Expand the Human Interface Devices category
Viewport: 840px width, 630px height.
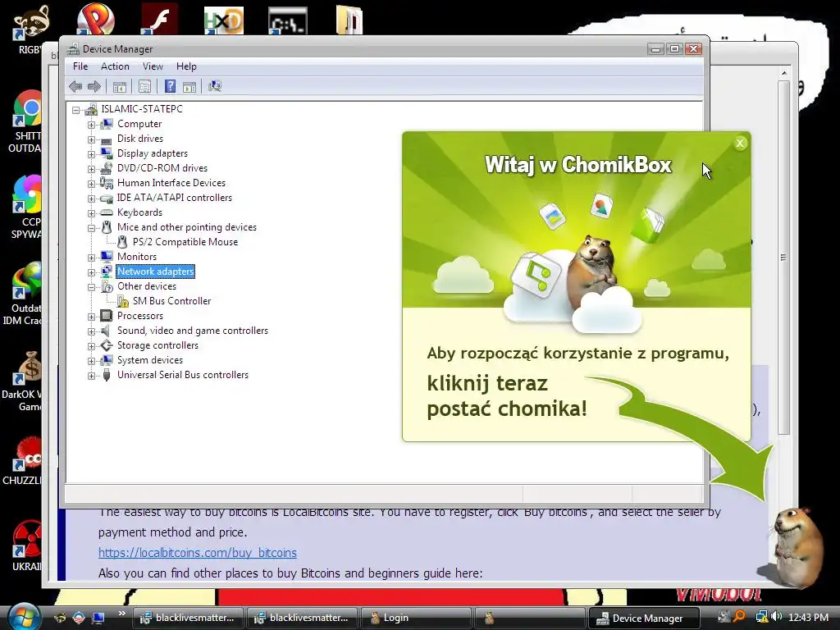click(92, 184)
